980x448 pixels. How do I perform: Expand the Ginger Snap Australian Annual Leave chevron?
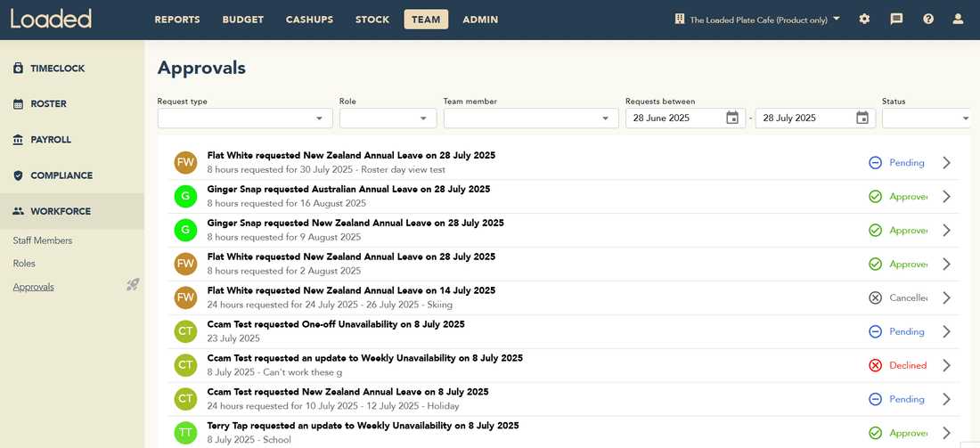(x=947, y=197)
